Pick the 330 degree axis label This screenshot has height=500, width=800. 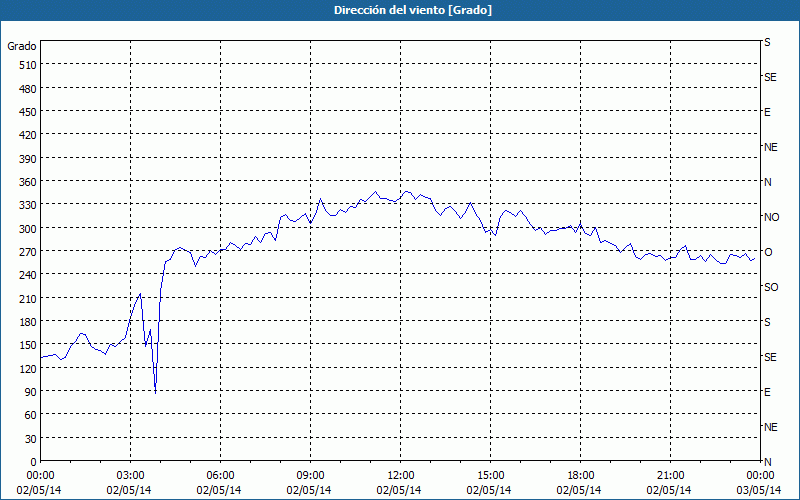click(x=29, y=205)
